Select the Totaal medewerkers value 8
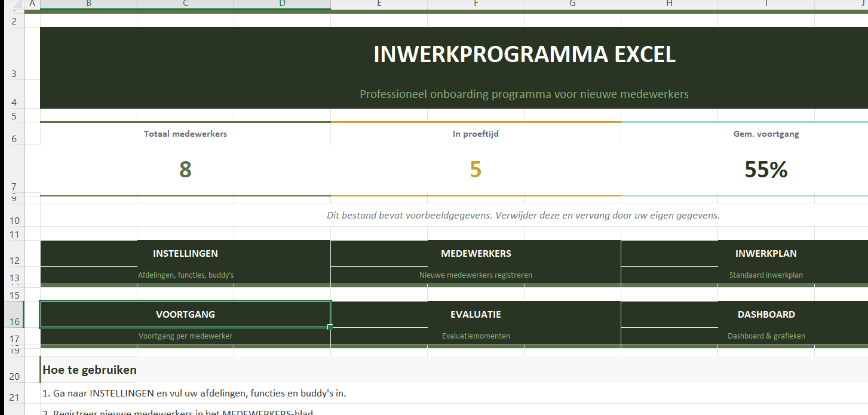The width and height of the screenshot is (868, 415). coord(185,170)
